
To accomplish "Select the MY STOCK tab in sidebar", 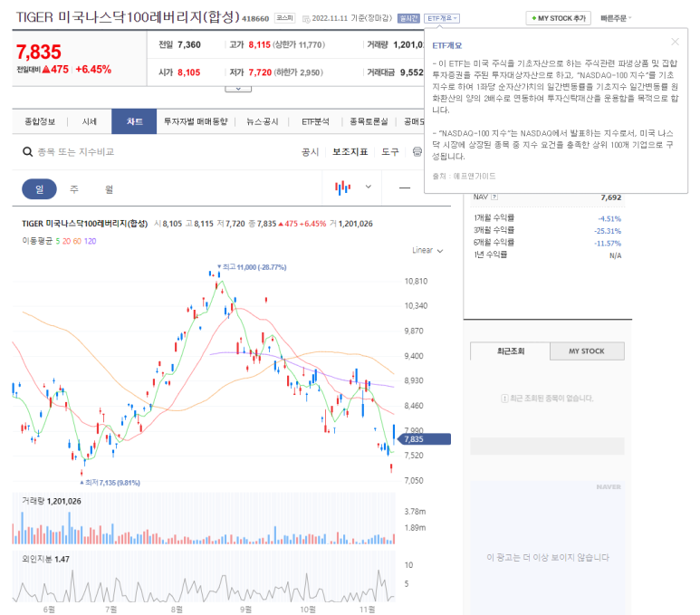I will pos(587,351).
